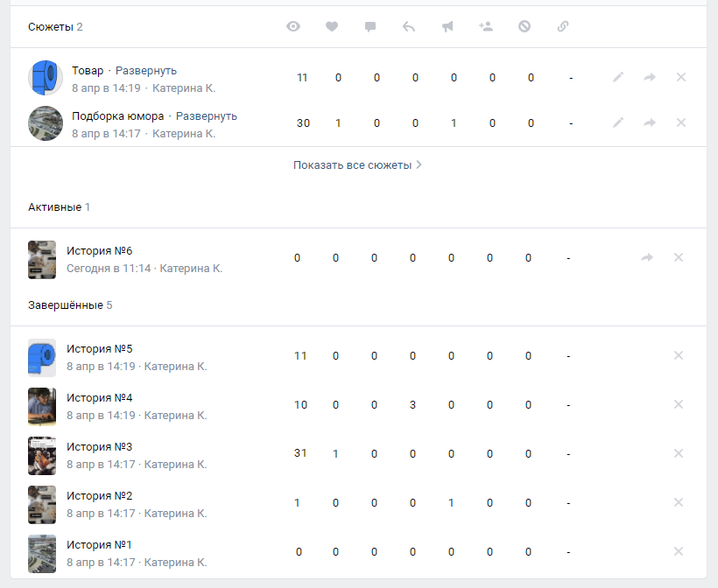Viewport: 718px width, 588px height.
Task: Open the Подборка юмора story title
Action: pyautogui.click(x=117, y=116)
